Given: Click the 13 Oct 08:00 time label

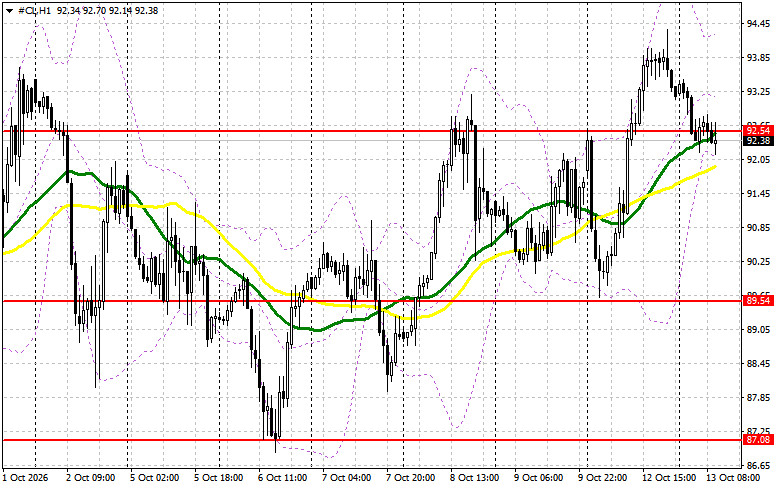Looking at the screenshot, I should pyautogui.click(x=733, y=478).
